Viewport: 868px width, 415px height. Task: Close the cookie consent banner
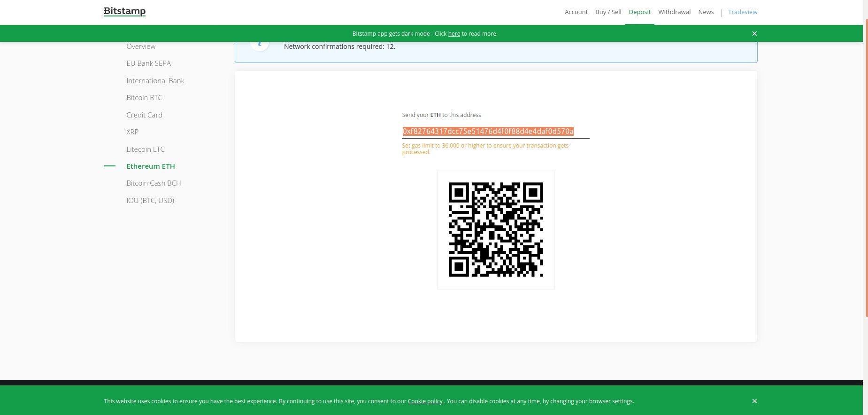tap(754, 401)
